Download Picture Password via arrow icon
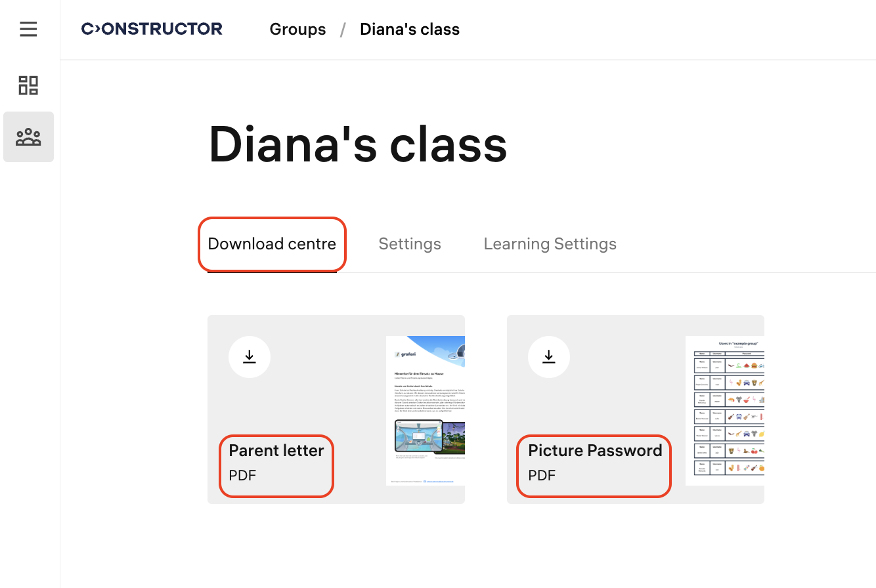The width and height of the screenshot is (876, 588). coord(549,356)
